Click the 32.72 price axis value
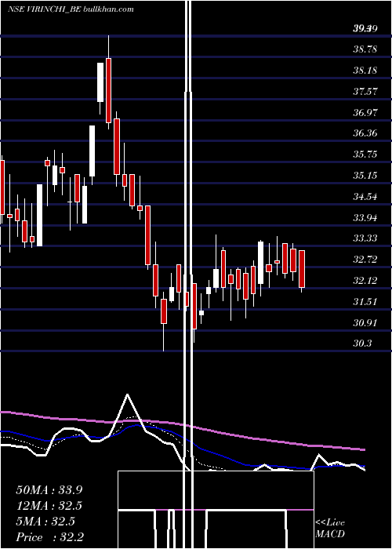The width and height of the screenshot is (392, 549). pos(365,260)
